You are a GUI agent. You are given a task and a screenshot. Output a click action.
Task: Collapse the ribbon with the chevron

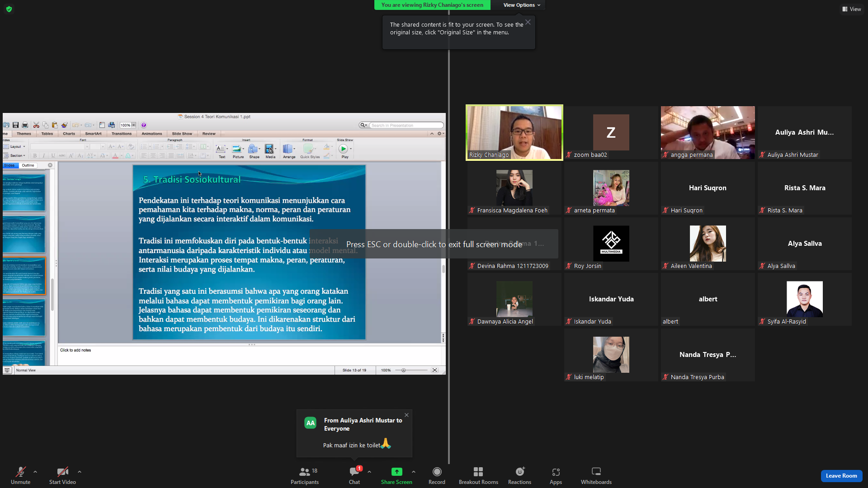click(x=432, y=134)
